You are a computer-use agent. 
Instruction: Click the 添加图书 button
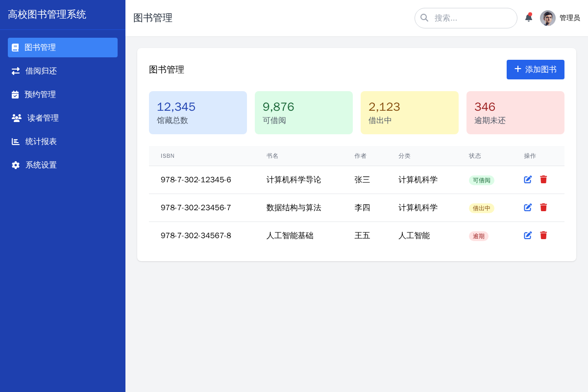[x=535, y=70]
